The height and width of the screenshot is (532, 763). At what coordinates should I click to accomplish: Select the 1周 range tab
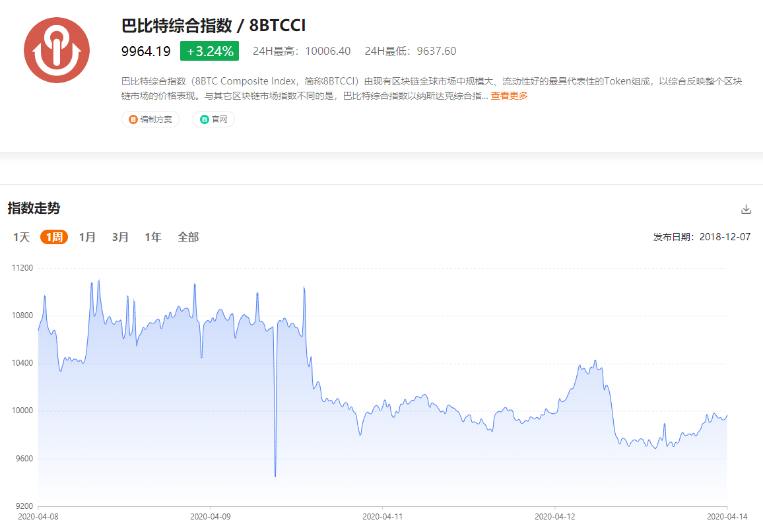(x=54, y=237)
